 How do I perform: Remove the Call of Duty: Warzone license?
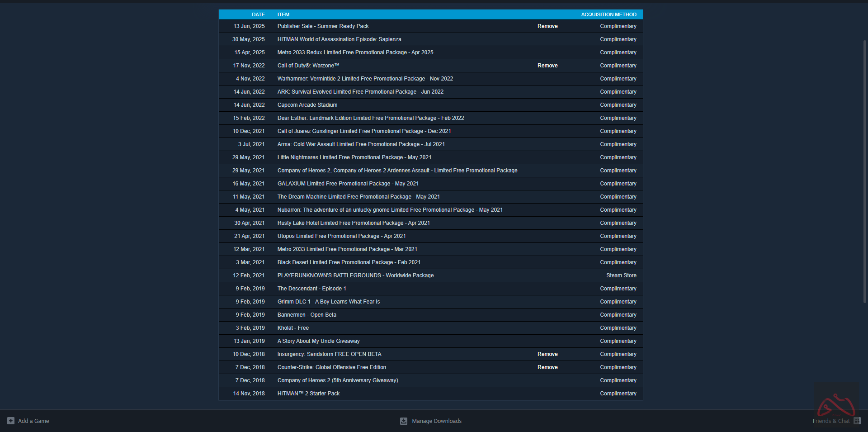pos(547,66)
